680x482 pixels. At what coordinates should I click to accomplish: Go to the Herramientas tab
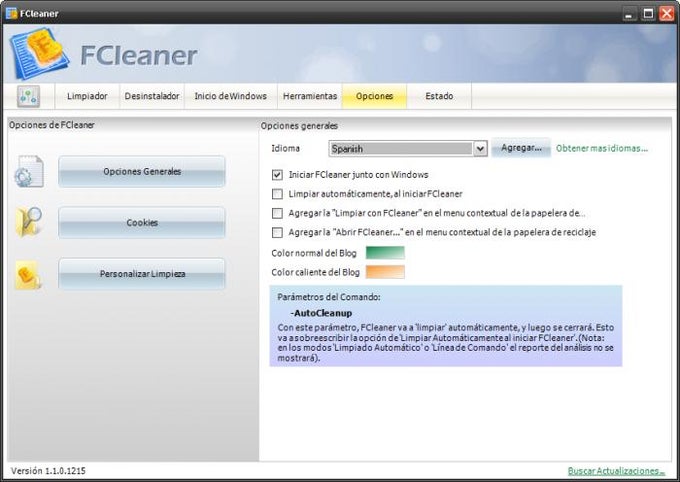310,96
